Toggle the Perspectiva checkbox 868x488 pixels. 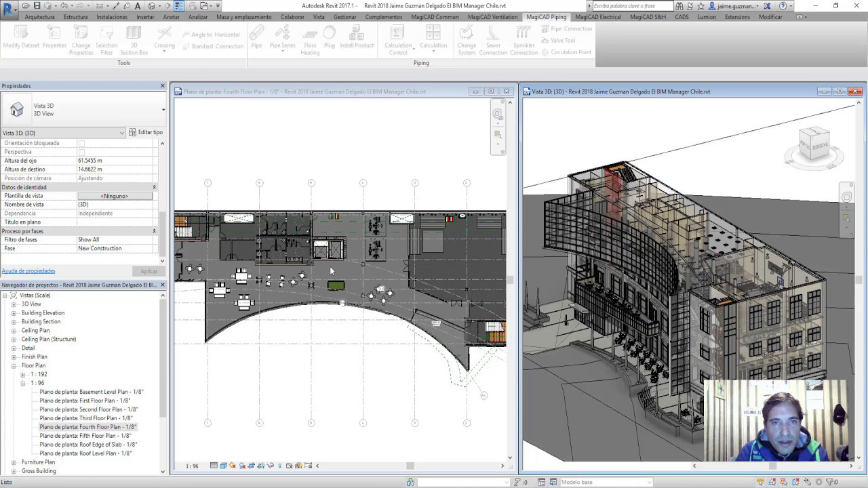(81, 152)
